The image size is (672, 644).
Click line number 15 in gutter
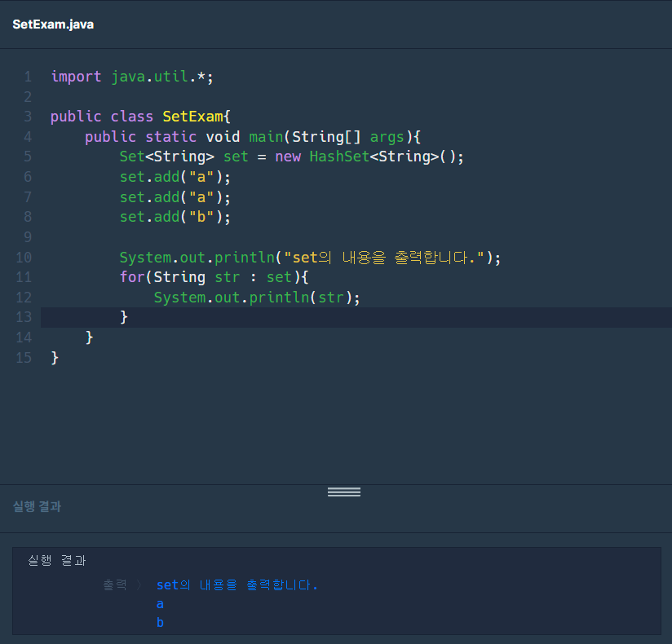(24, 358)
